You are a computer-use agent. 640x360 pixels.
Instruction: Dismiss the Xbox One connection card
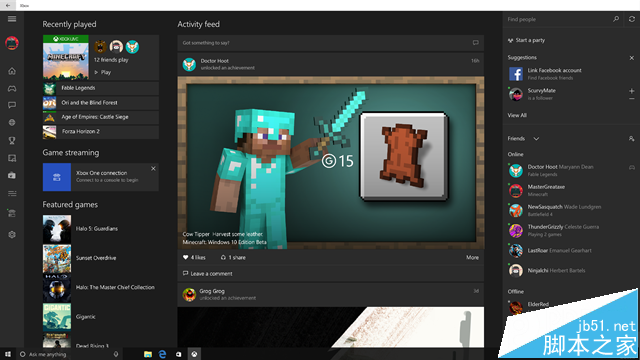(x=153, y=169)
